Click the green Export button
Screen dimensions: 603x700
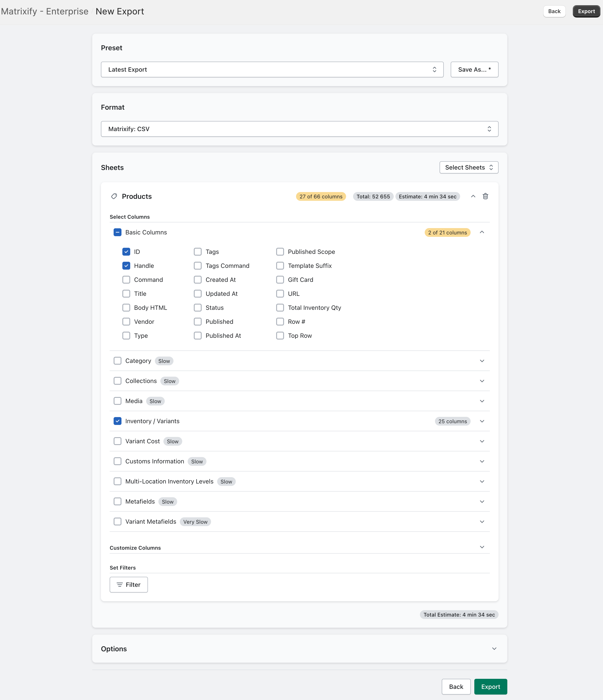click(x=490, y=686)
